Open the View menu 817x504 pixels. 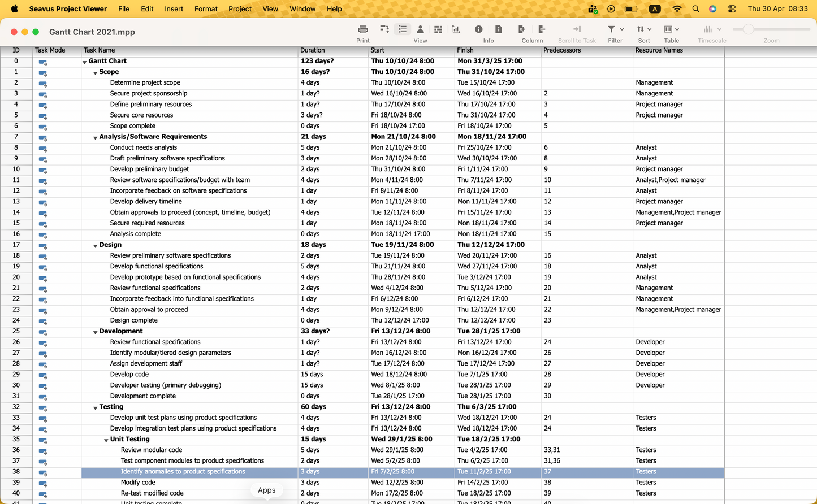[x=270, y=8]
